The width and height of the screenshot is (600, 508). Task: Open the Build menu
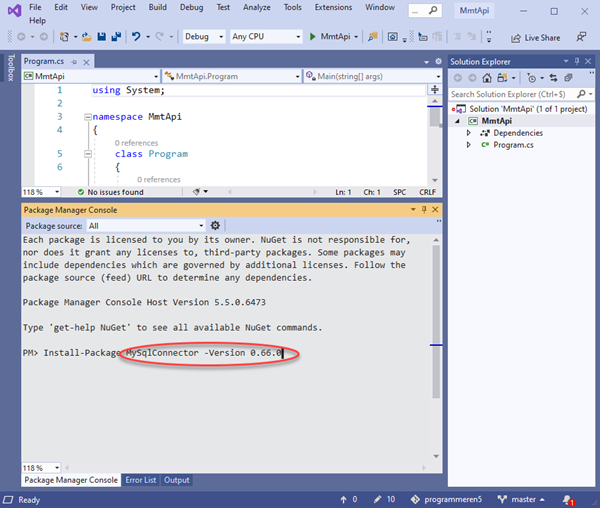pos(158,7)
